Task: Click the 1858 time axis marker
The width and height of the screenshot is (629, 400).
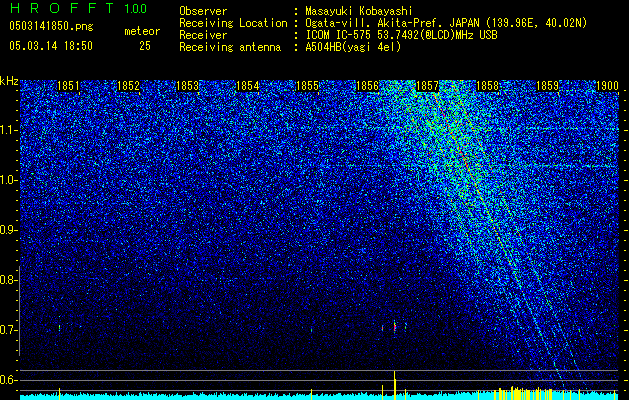Action: coord(487,86)
